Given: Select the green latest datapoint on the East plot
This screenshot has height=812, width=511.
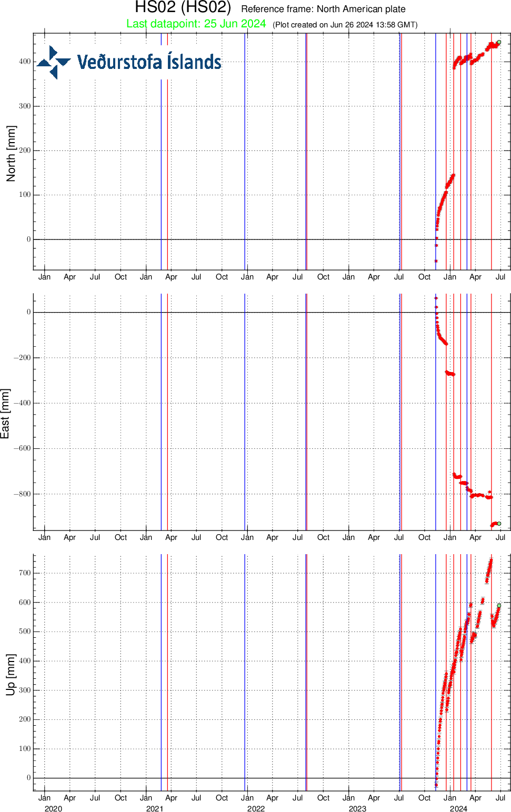Looking at the screenshot, I should (498, 523).
